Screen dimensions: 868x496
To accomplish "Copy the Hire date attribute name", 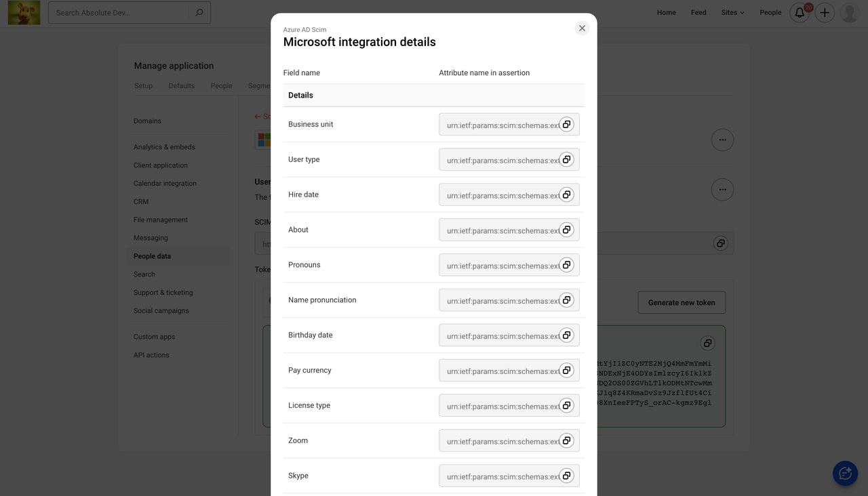I will click(566, 194).
